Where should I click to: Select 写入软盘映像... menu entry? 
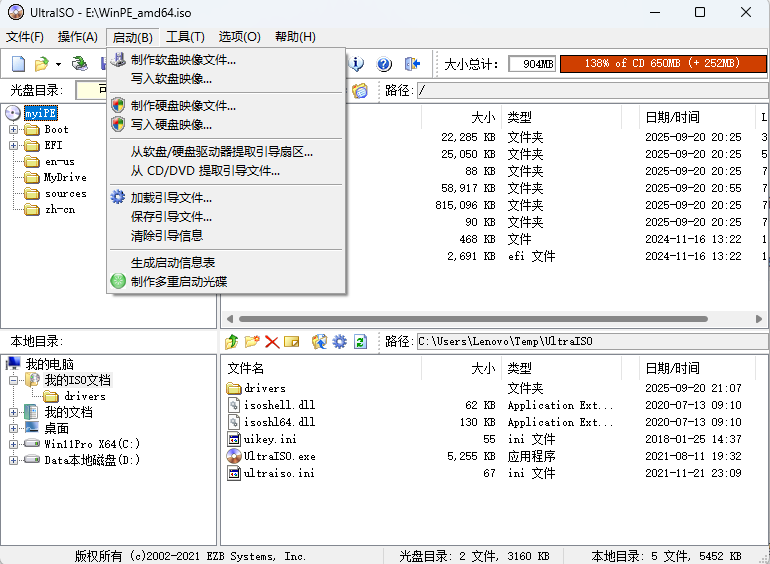pyautogui.click(x=226, y=79)
